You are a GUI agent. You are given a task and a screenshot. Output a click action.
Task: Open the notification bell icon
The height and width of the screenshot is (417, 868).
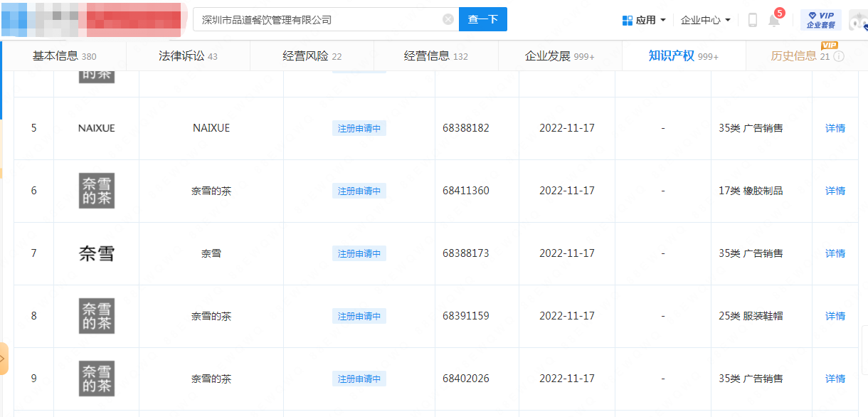click(x=774, y=20)
